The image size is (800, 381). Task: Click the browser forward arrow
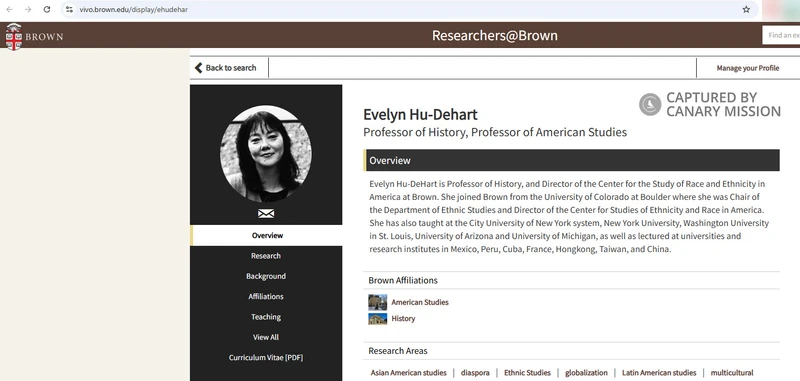tap(28, 10)
